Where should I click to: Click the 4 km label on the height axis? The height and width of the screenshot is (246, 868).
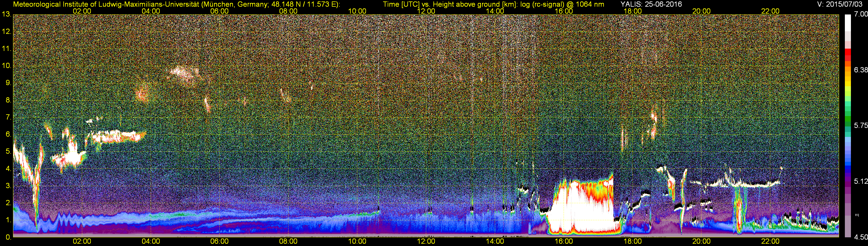8,169
